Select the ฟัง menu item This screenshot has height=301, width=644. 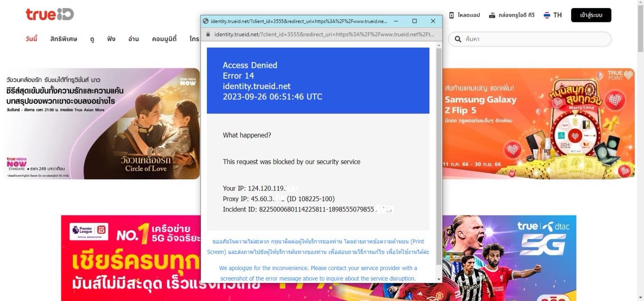pyautogui.click(x=111, y=39)
